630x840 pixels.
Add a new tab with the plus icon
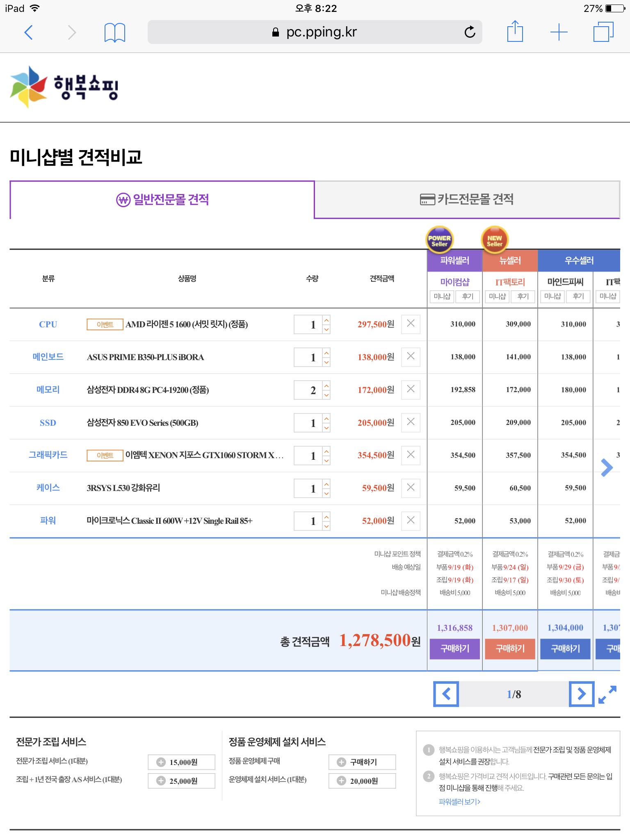pyautogui.click(x=559, y=32)
